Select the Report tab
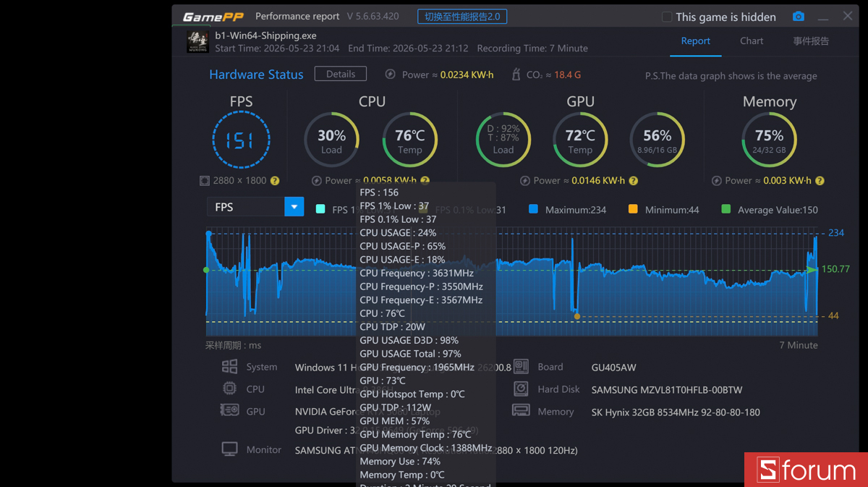 click(x=695, y=41)
